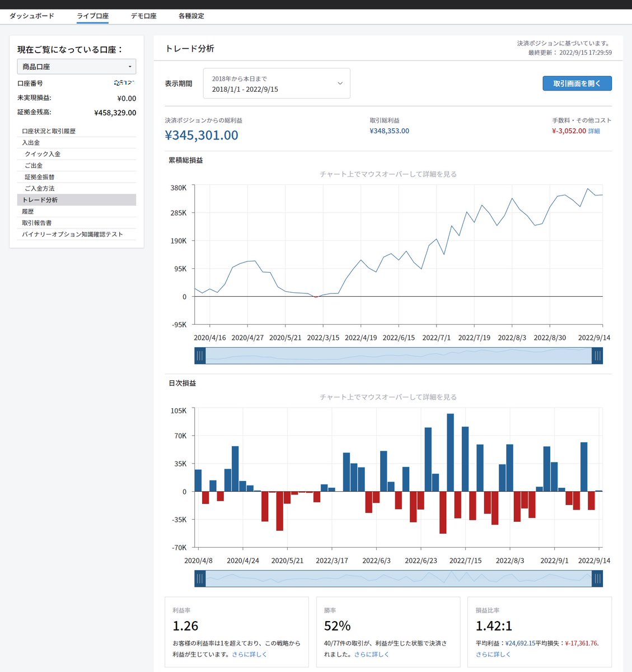The height and width of the screenshot is (672, 632).
Task: Click the 取引画面を開く button
Action: tap(577, 83)
